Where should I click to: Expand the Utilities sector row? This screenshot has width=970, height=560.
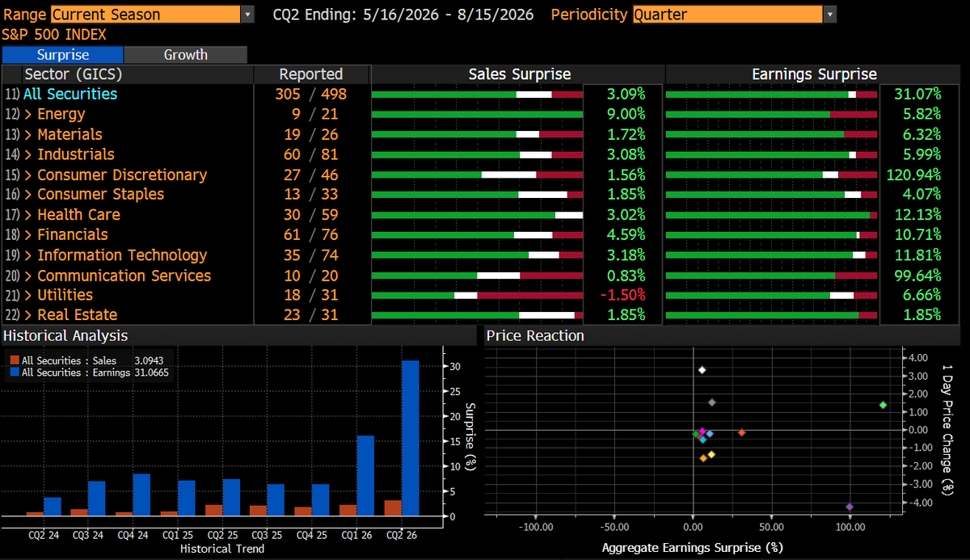click(29, 296)
